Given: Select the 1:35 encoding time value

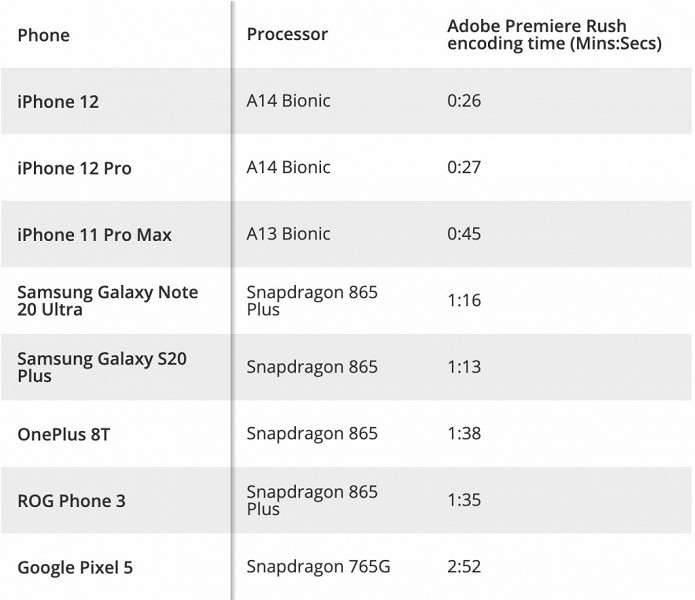Looking at the screenshot, I should click(464, 501).
